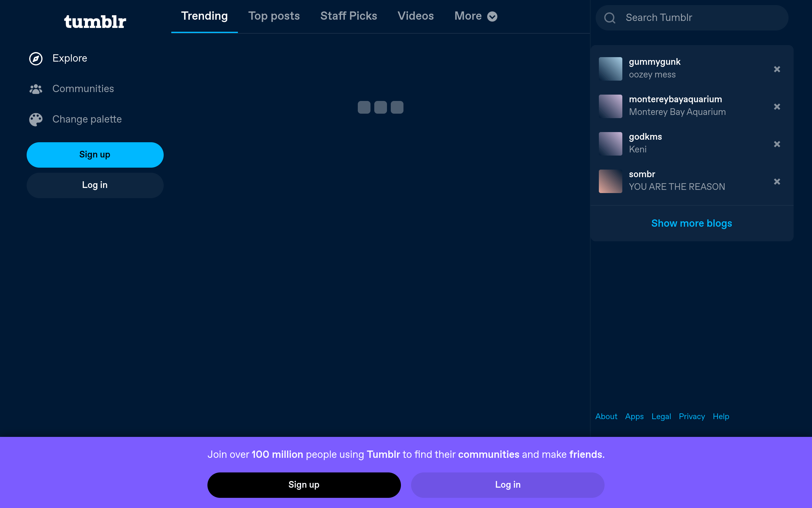Click the search magnifier icon
Image resolution: width=812 pixels, height=508 pixels.
(x=610, y=18)
